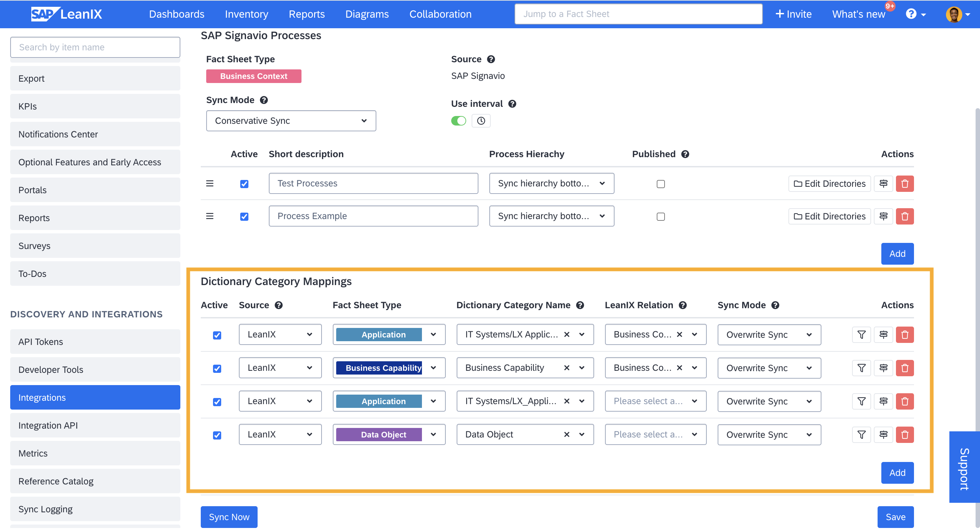Delete the Data Object mapping row
Viewport: 980px width, 530px height.
click(904, 434)
